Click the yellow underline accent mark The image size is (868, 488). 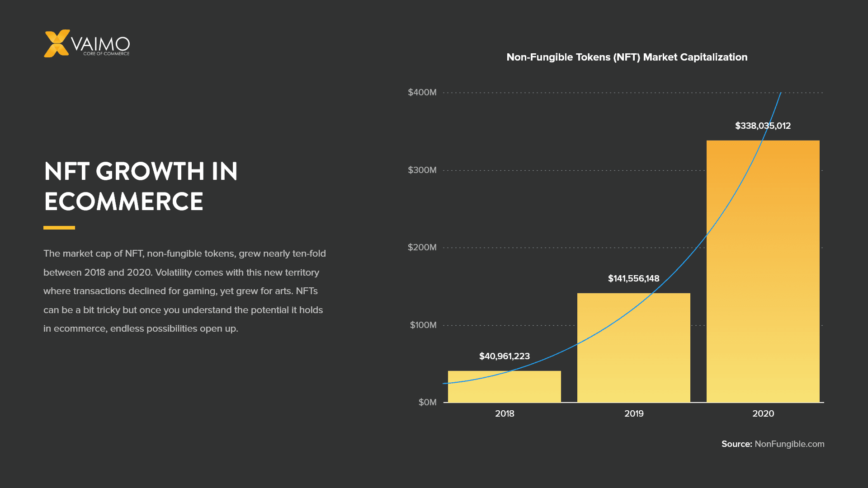coord(59,228)
